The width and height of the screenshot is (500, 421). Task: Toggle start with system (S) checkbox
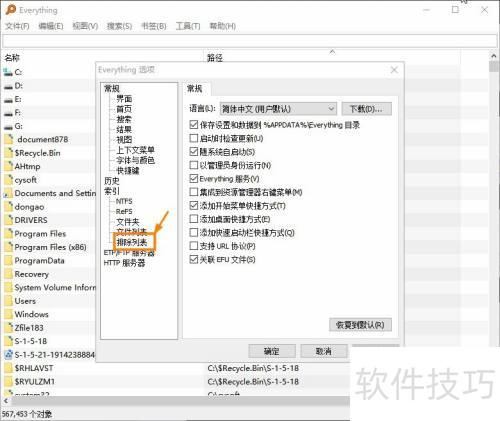(x=194, y=152)
